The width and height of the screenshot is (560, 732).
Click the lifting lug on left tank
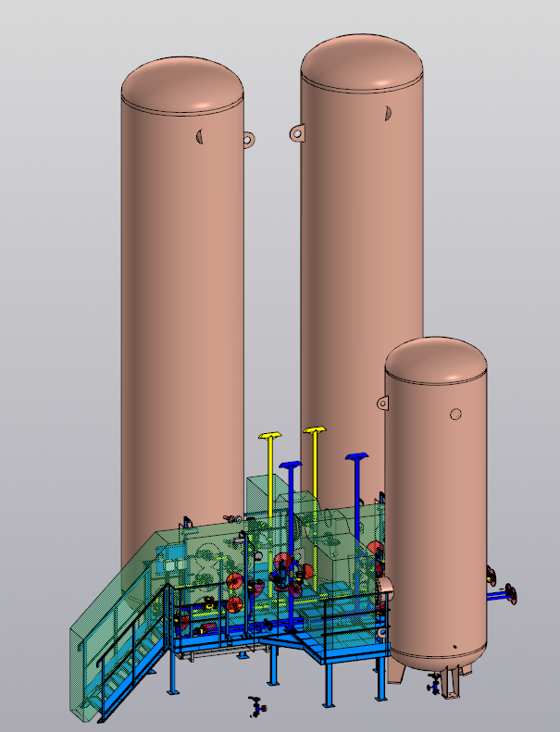point(248,139)
